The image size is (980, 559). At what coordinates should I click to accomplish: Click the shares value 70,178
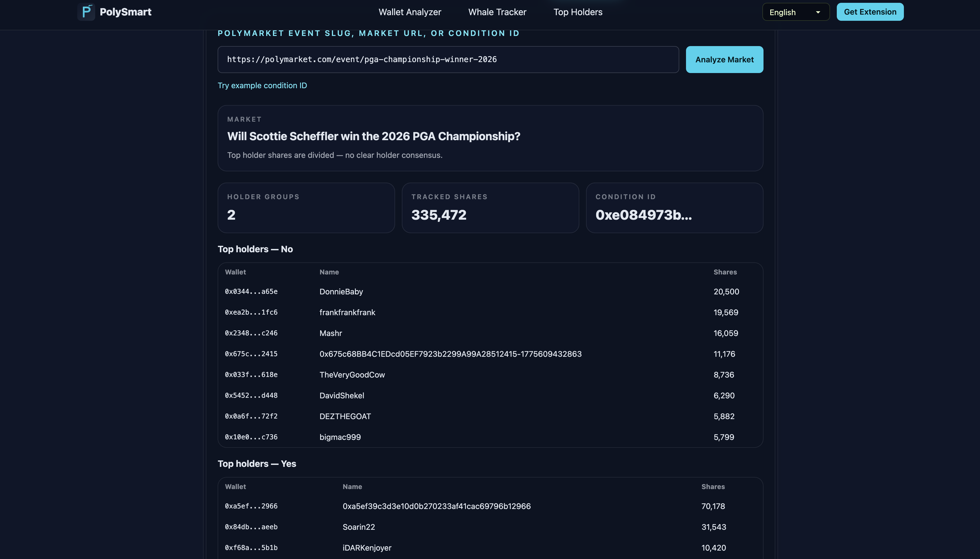(713, 506)
